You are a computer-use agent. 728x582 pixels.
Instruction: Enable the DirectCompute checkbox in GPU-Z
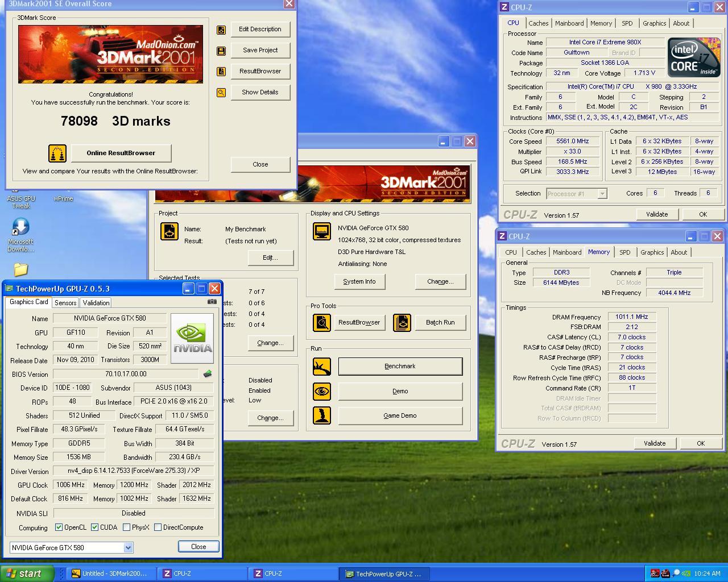158,527
